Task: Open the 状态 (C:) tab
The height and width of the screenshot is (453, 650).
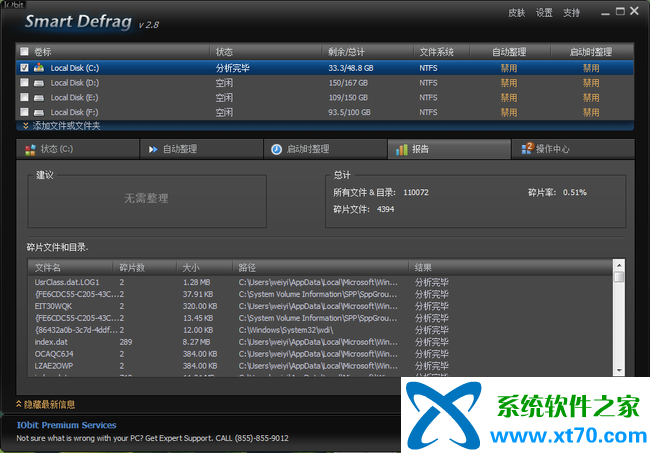Action: (78, 149)
